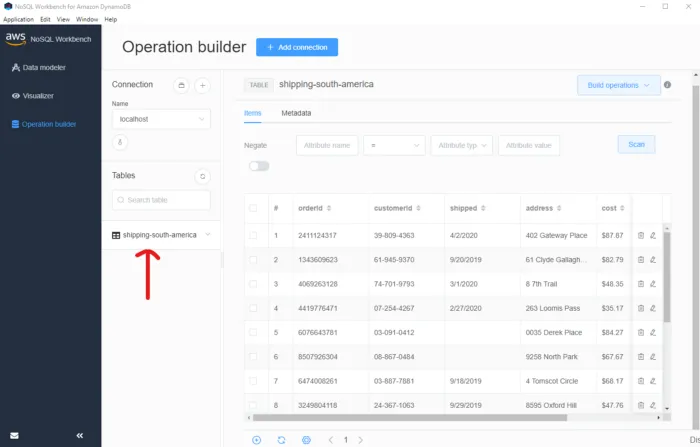
Task: Click the info icon next to Build operations
Action: [667, 85]
